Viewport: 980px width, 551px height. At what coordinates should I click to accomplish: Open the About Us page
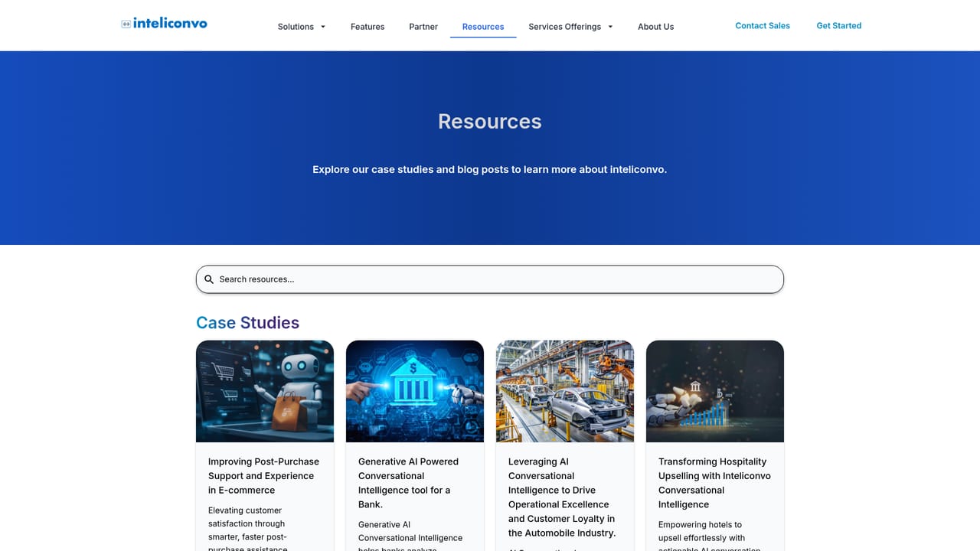[x=656, y=27]
